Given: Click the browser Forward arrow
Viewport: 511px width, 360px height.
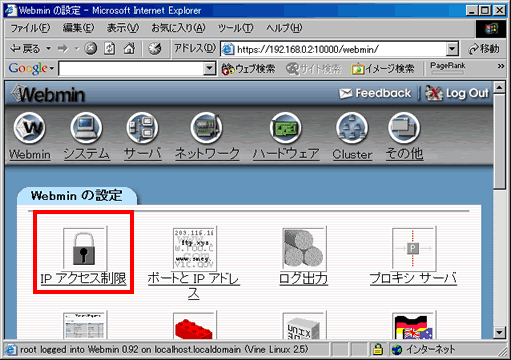Looking at the screenshot, I should click(x=63, y=49).
